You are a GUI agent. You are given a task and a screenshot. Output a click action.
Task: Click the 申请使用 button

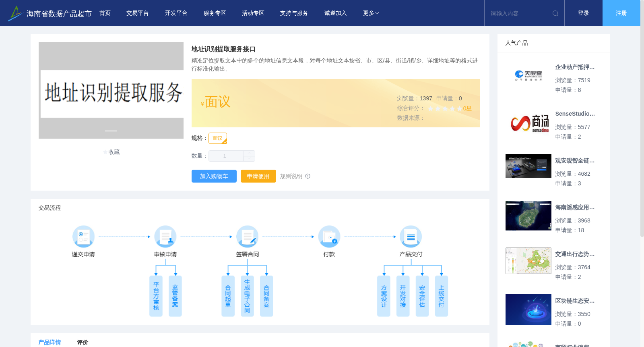pos(258,176)
